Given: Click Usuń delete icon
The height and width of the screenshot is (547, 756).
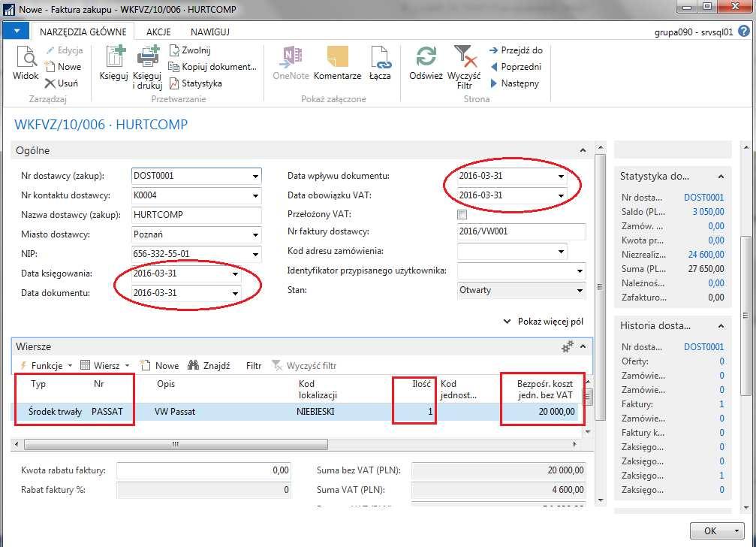Looking at the screenshot, I should [50, 83].
